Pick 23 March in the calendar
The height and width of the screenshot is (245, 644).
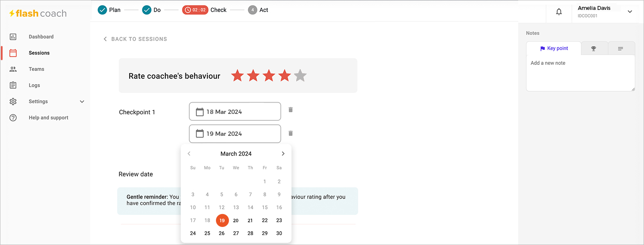279,220
